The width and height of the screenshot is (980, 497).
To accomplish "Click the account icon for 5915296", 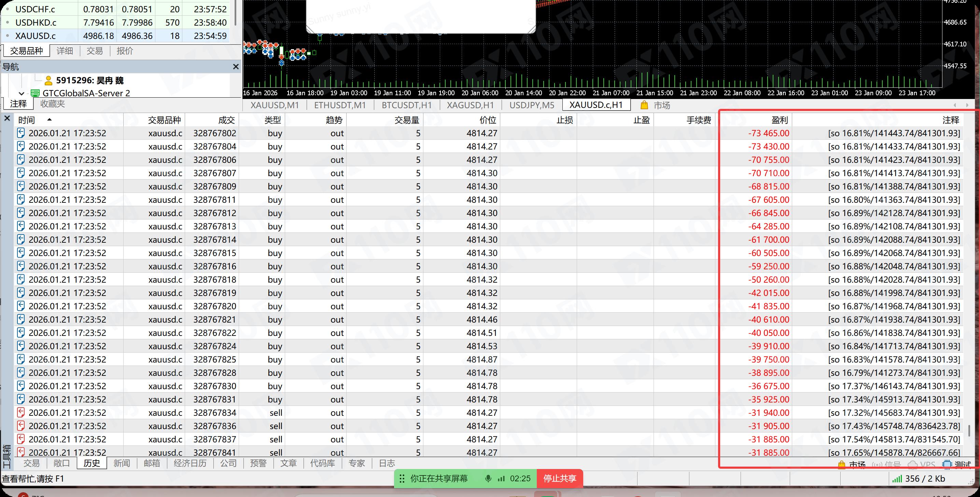I will (48, 81).
